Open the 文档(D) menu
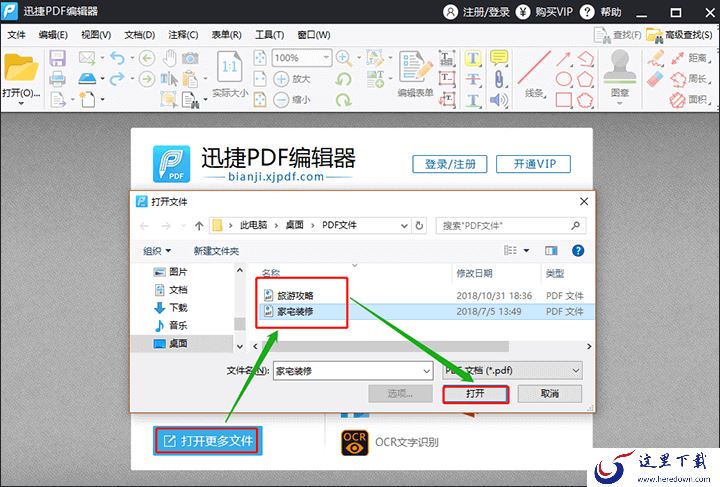Image resolution: width=720 pixels, height=487 pixels. click(140, 35)
